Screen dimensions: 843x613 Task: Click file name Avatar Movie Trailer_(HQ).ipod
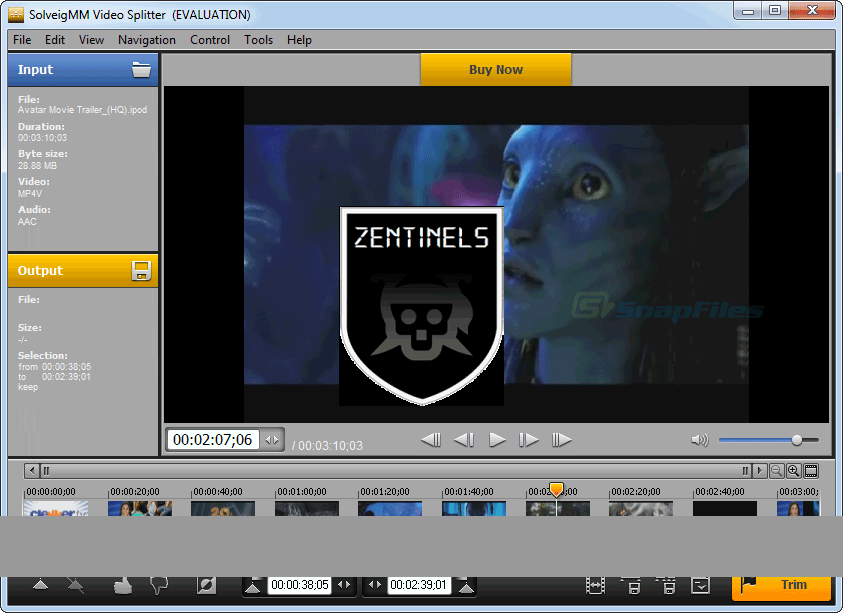point(82,110)
